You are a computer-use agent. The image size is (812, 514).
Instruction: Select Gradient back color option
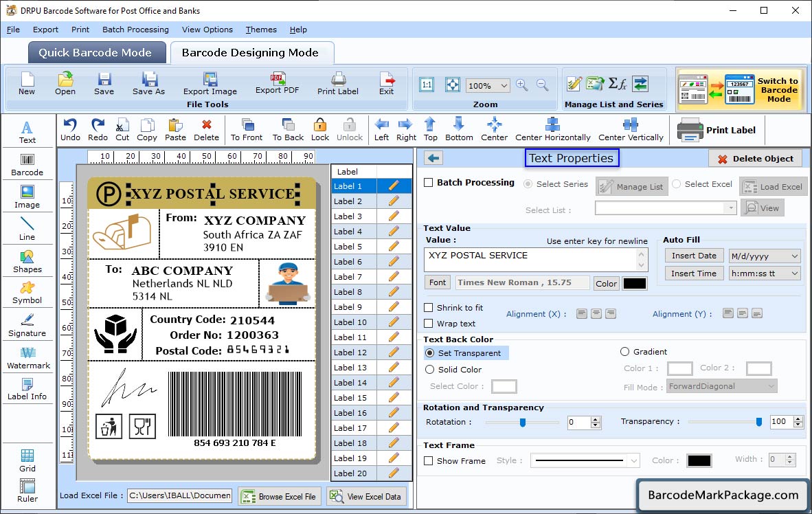point(624,352)
